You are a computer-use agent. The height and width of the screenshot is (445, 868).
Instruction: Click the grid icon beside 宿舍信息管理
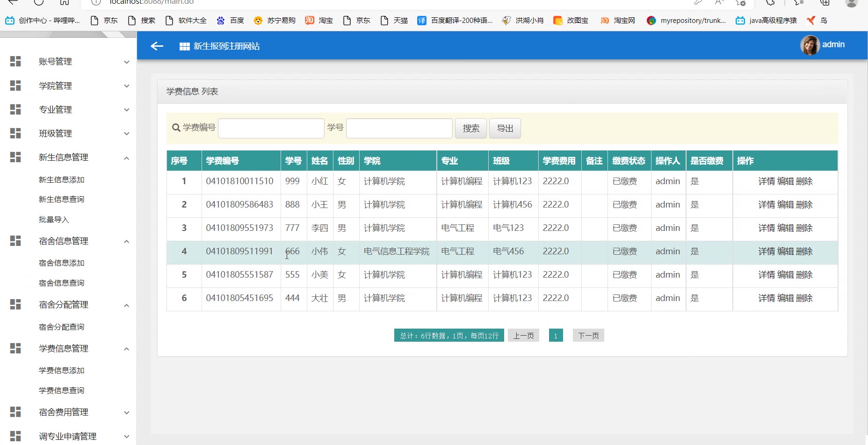click(15, 241)
